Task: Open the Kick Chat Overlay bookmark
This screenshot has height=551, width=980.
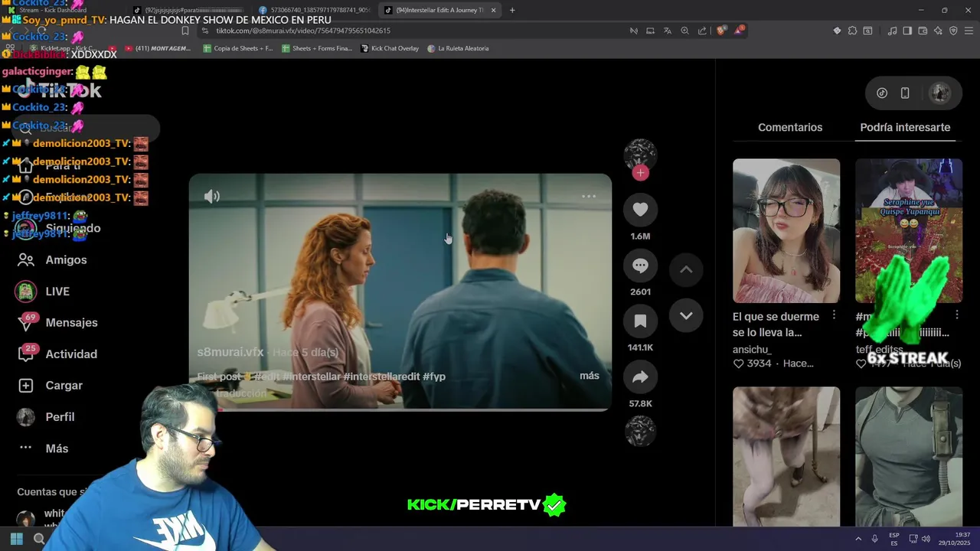Action: tap(389, 48)
